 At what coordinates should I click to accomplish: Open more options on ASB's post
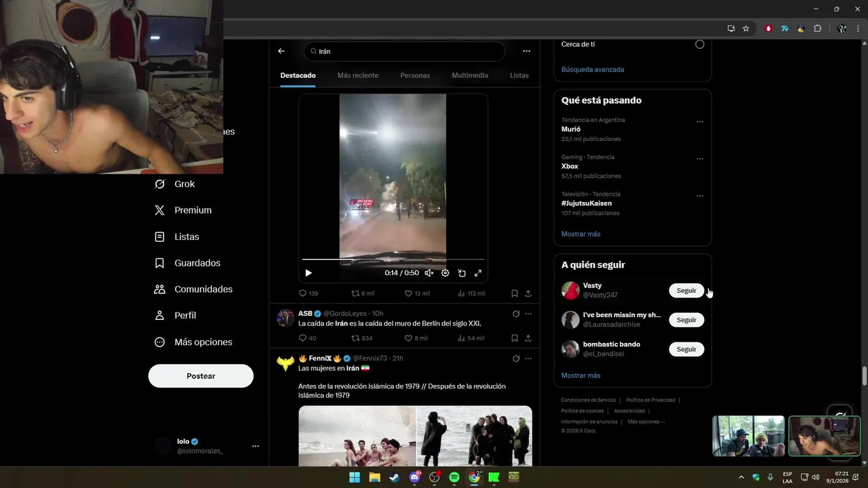pyautogui.click(x=528, y=314)
